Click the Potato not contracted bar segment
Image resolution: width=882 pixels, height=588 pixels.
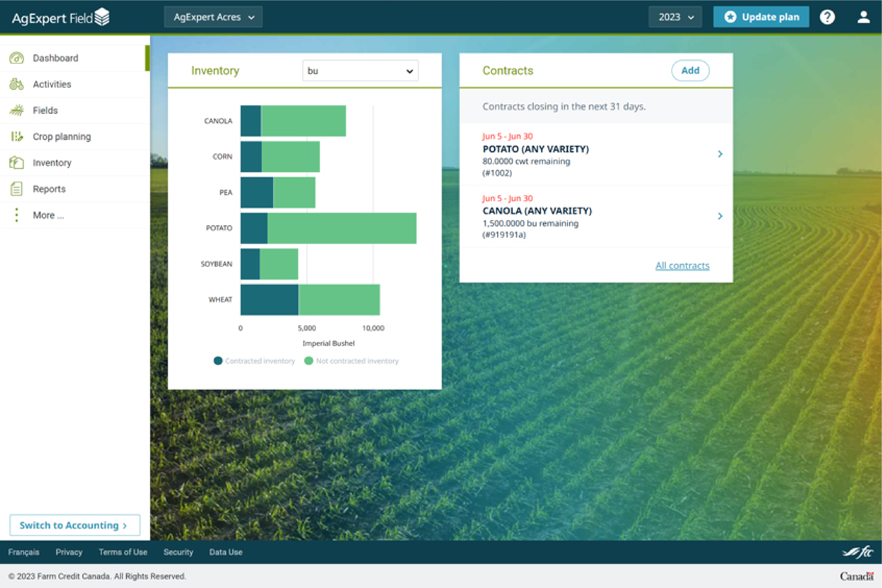[x=342, y=228]
